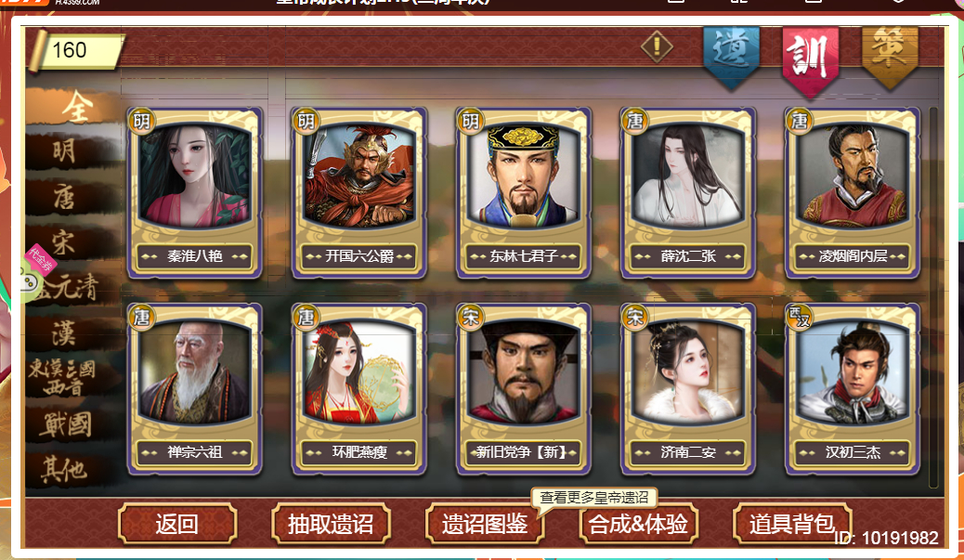Switch to the 全 category tab
Screen dimensions: 964x560
point(76,107)
